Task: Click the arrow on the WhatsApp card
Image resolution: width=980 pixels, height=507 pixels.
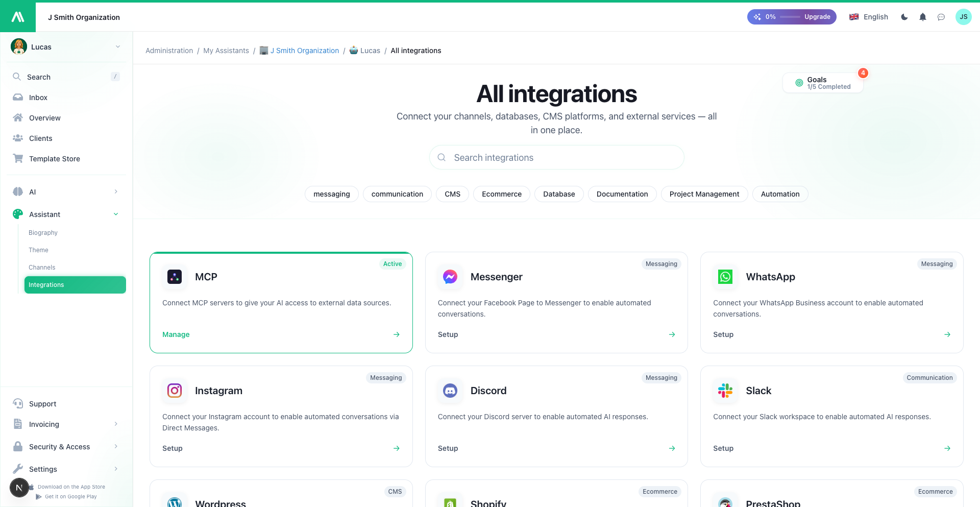Action: click(947, 334)
